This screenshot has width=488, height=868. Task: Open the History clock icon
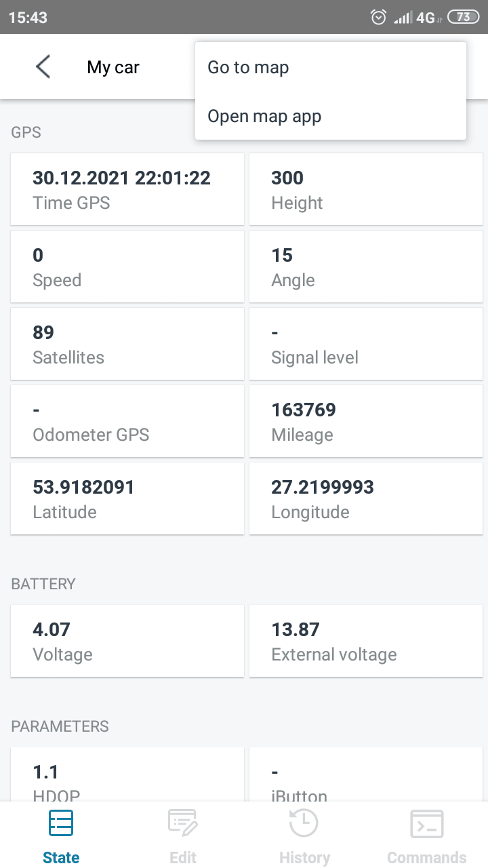[x=304, y=823]
